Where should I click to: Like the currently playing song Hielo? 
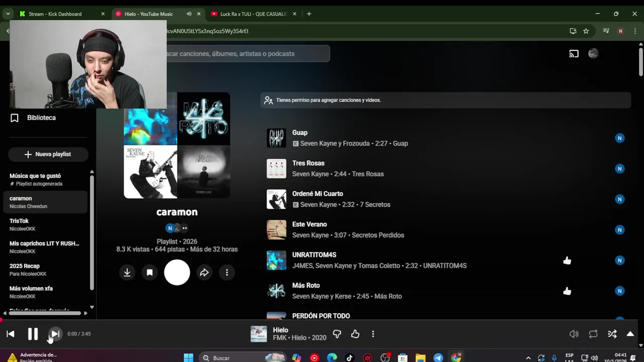click(x=355, y=334)
